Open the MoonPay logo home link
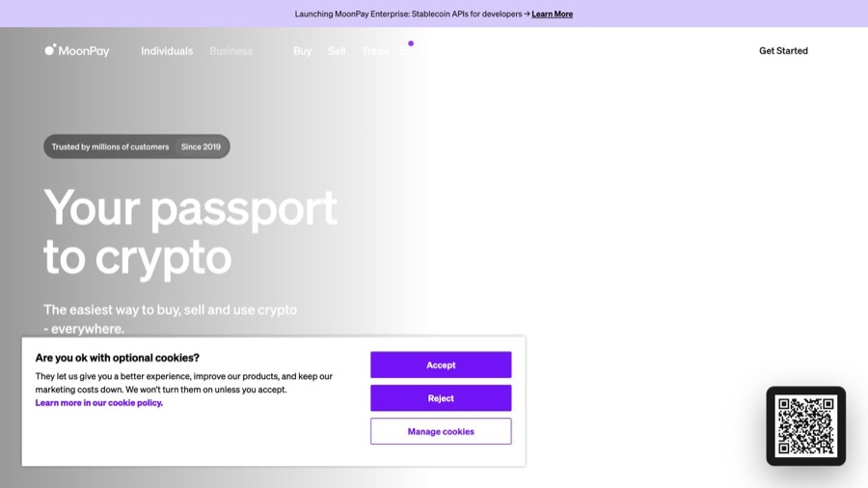 tap(77, 51)
